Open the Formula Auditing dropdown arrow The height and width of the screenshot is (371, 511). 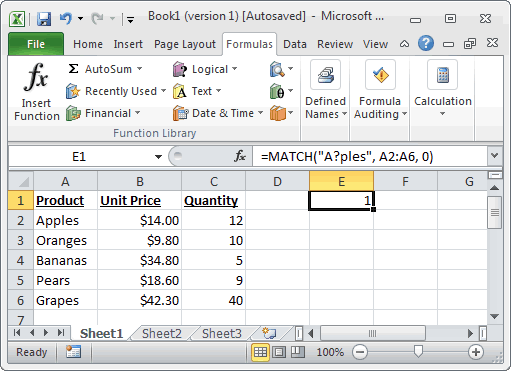(x=404, y=114)
